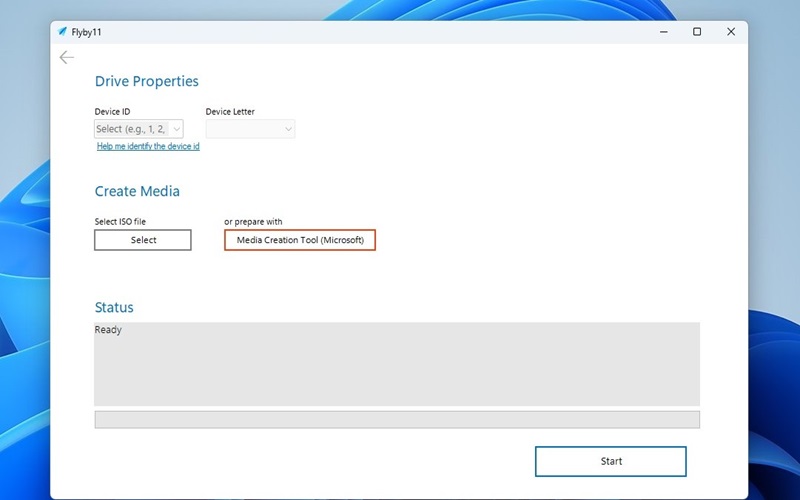Close the Flyby11 window
This screenshot has height=500, width=800.
pyautogui.click(x=731, y=32)
